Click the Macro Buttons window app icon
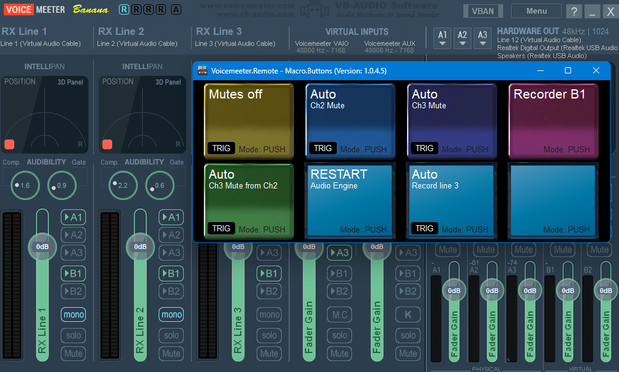619x372 pixels. [203, 71]
